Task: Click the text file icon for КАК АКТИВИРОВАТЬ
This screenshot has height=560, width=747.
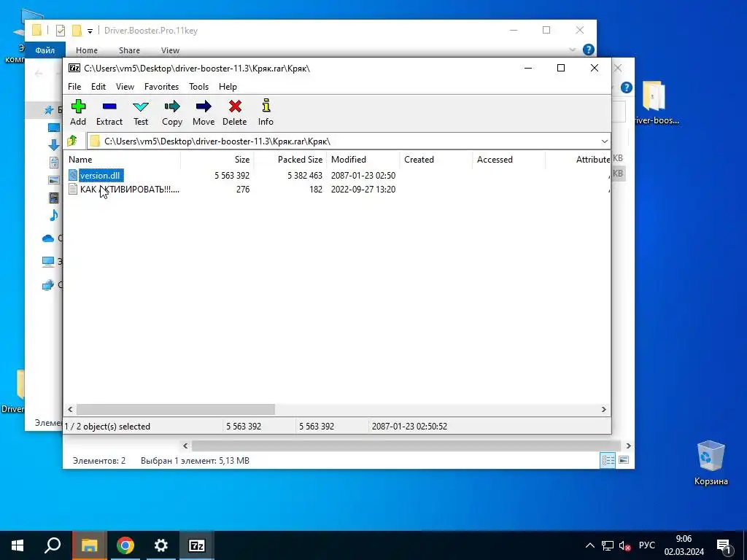Action: 73,189
